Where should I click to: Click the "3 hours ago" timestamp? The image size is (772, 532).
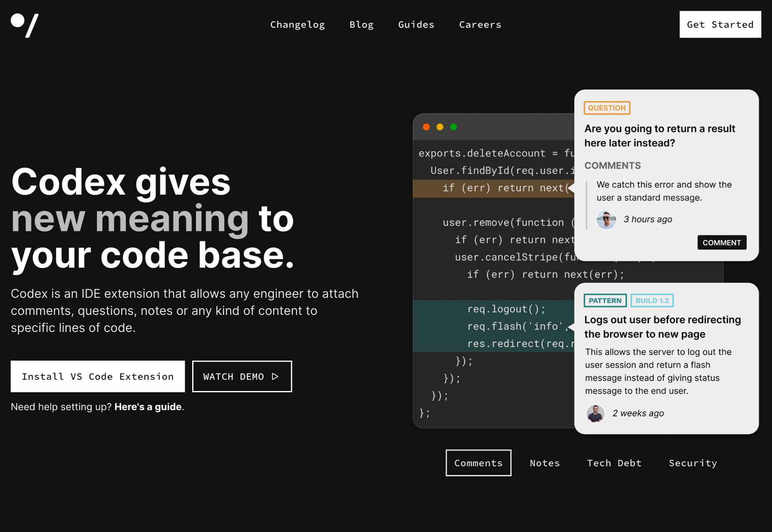[x=648, y=219]
